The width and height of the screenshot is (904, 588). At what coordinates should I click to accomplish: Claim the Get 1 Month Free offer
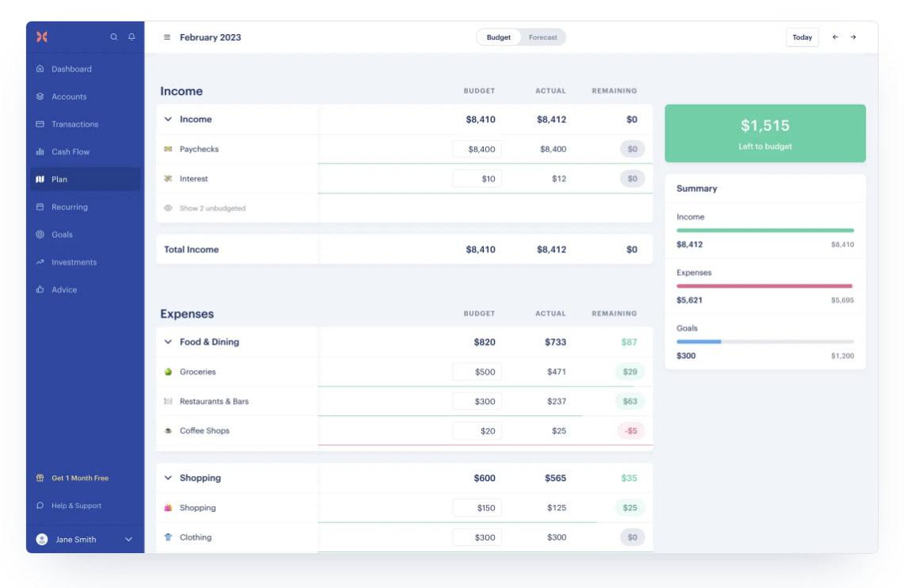(77, 478)
